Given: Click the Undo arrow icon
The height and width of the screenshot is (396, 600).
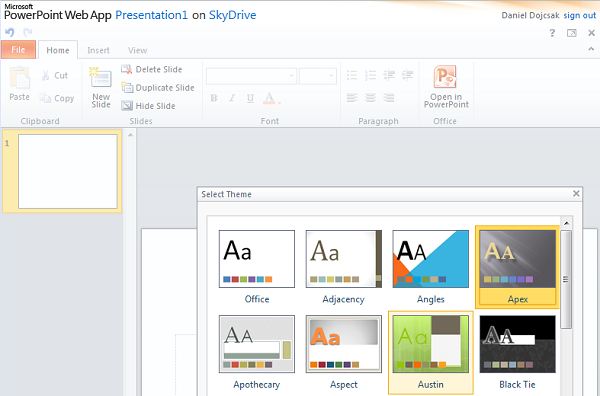Looking at the screenshot, I should 10,33.
